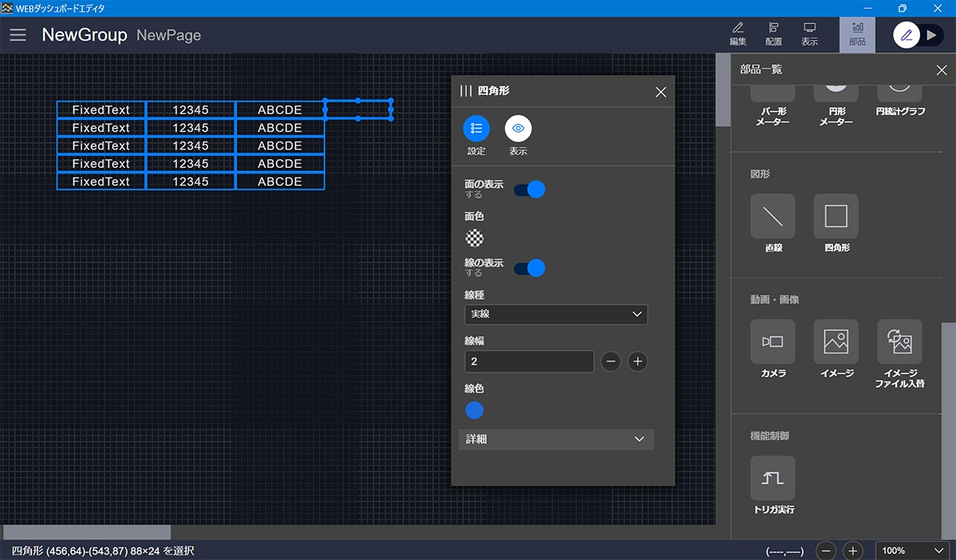Image resolution: width=956 pixels, height=560 pixels.
Task: Toggle the 面の表示 switch
Action: 530,190
